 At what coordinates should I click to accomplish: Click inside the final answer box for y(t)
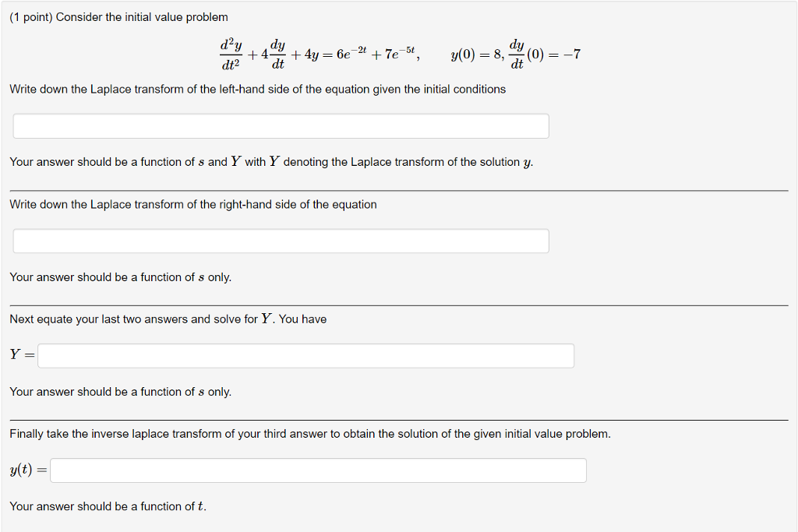[317, 469]
